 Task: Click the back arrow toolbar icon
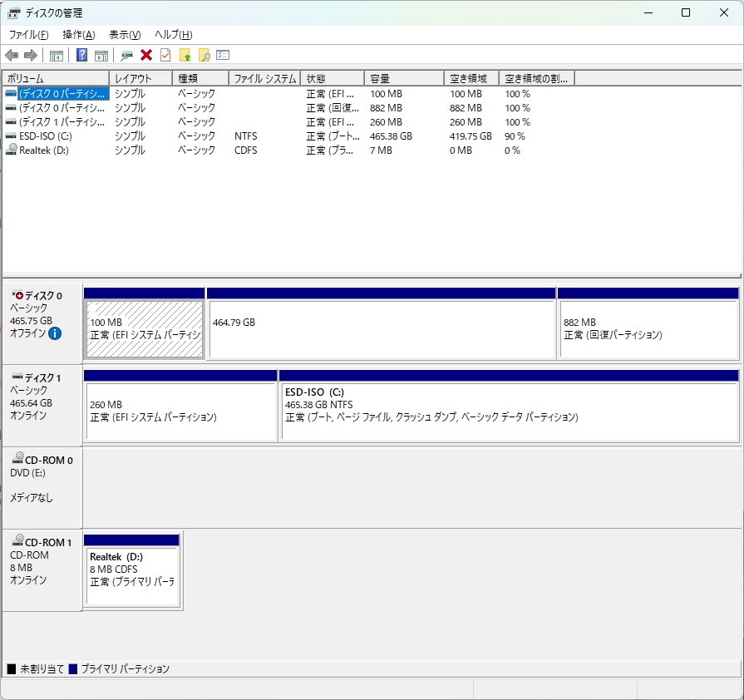pos(12,56)
